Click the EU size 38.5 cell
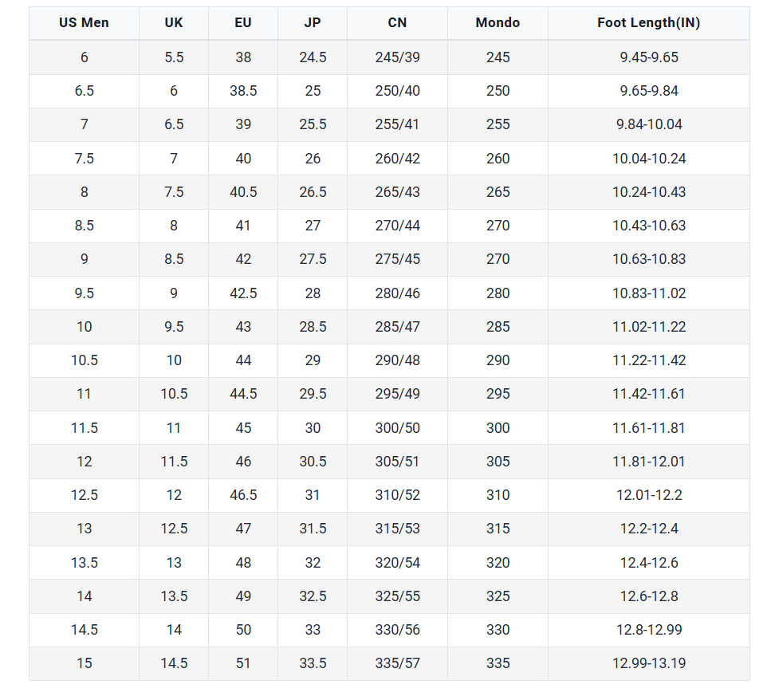This screenshot has height=700, width=771. point(243,91)
